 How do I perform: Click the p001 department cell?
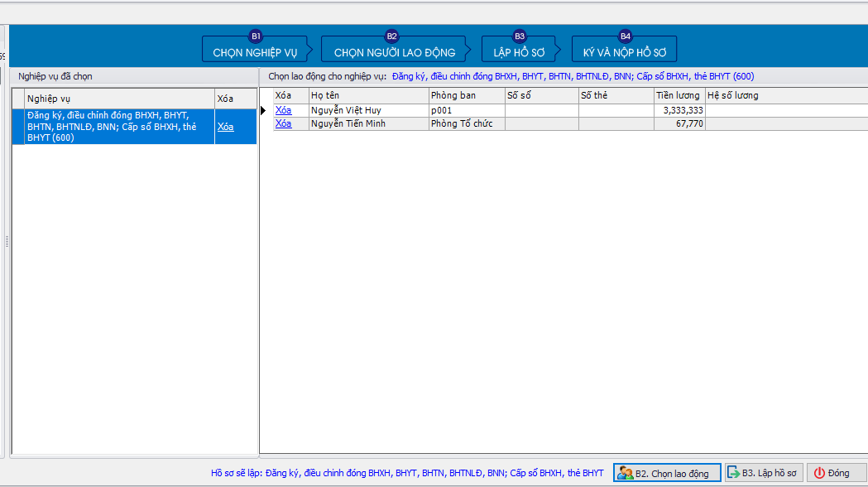coord(467,110)
